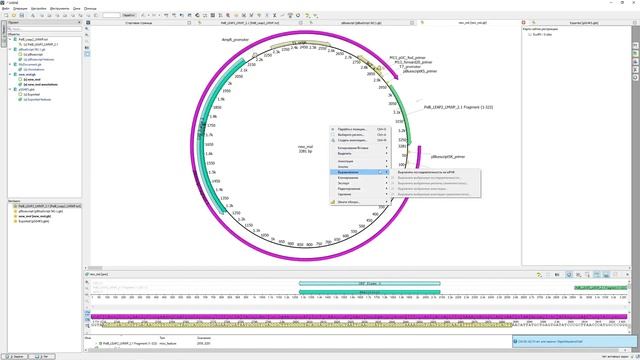Open the Настройки menu
640x360 pixels.
(39, 8)
